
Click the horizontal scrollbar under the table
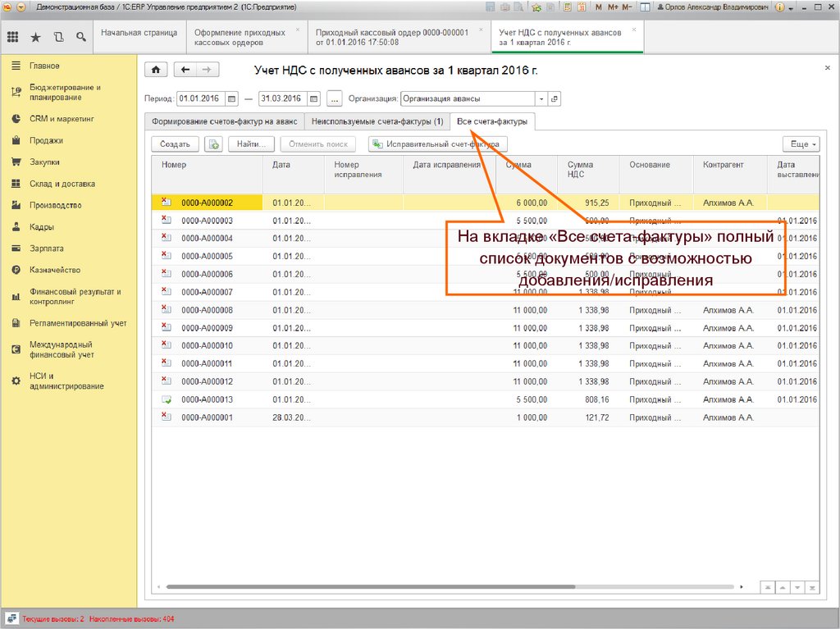369,587
